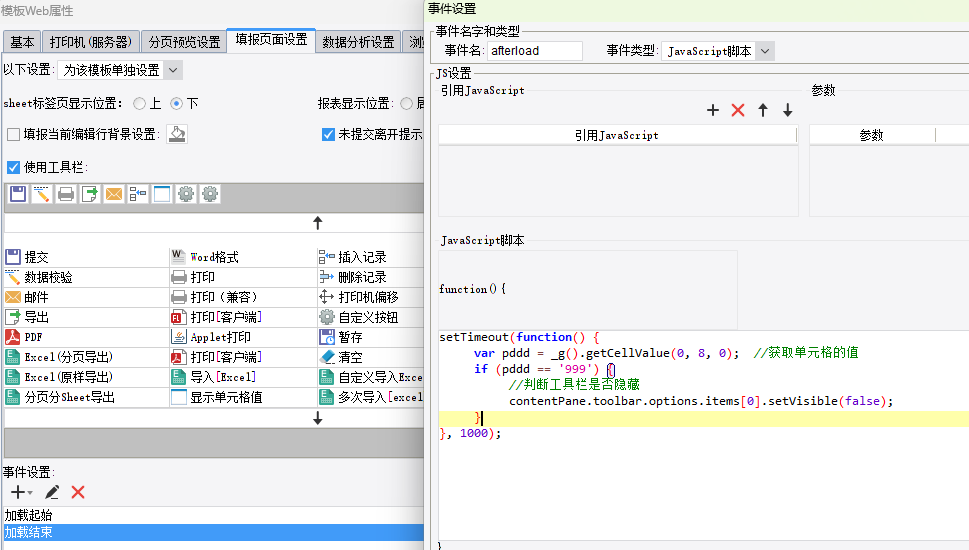Choose the 暂存 item
969x550 pixels.
(341, 337)
